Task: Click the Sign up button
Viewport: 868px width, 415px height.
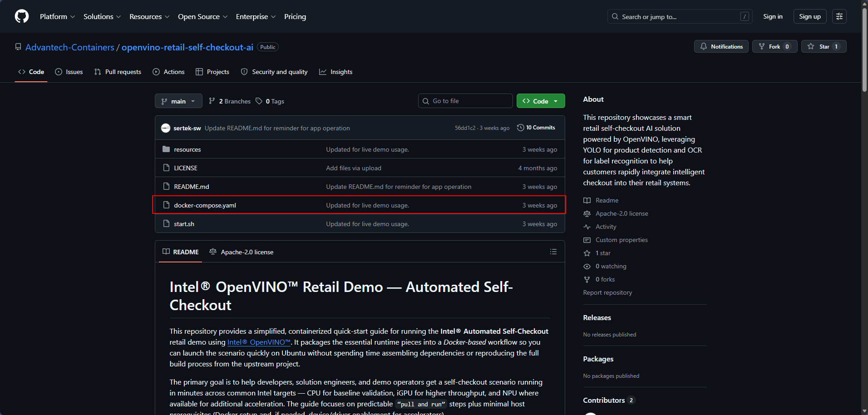Action: point(810,16)
